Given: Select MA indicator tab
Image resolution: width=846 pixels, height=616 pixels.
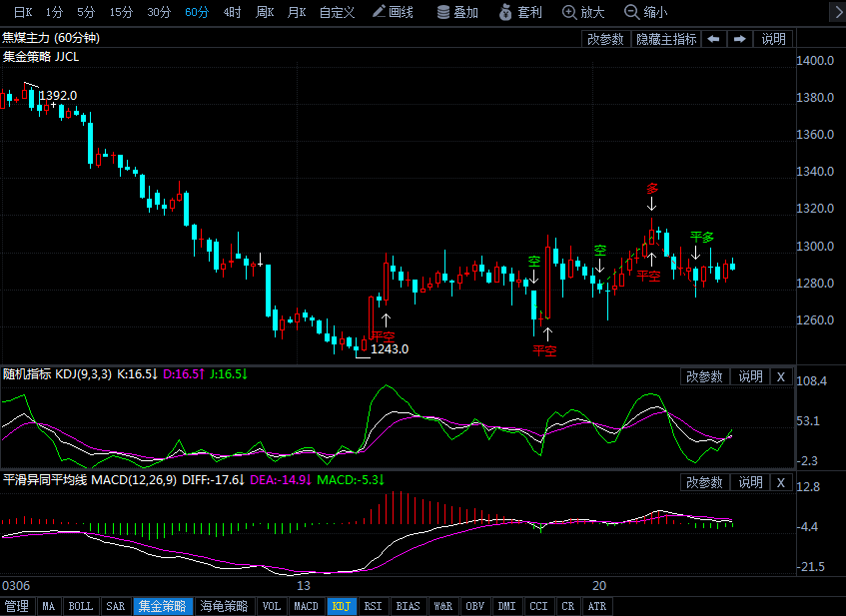Looking at the screenshot, I should 49,606.
